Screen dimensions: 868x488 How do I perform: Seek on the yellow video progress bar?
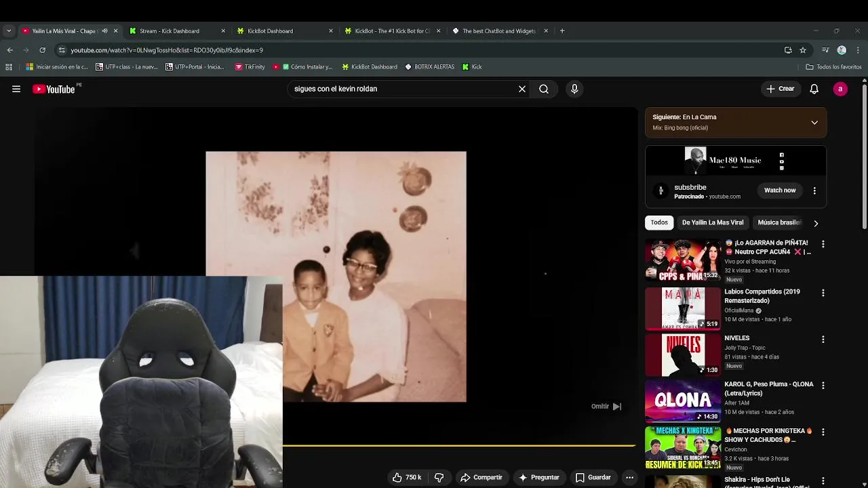pos(459,446)
